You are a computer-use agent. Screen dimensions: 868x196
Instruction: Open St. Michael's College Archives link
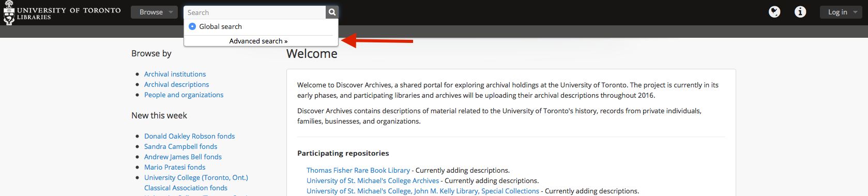(x=373, y=180)
